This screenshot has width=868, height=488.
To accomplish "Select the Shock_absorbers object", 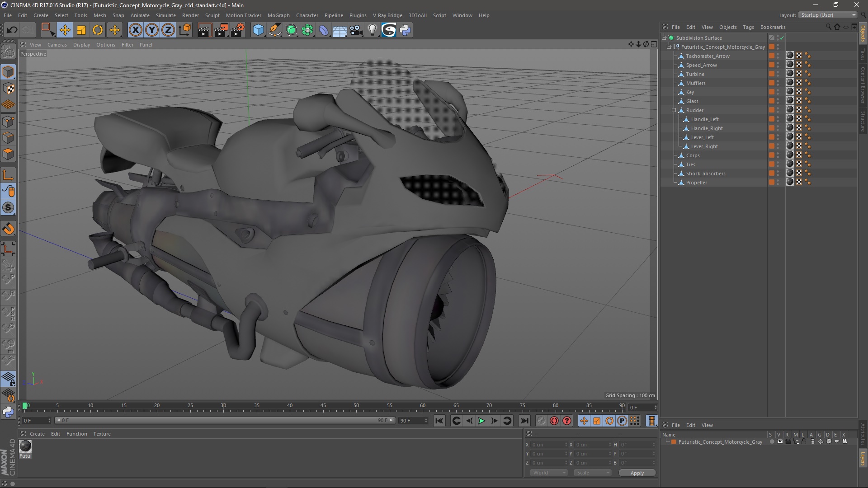I will coord(705,174).
